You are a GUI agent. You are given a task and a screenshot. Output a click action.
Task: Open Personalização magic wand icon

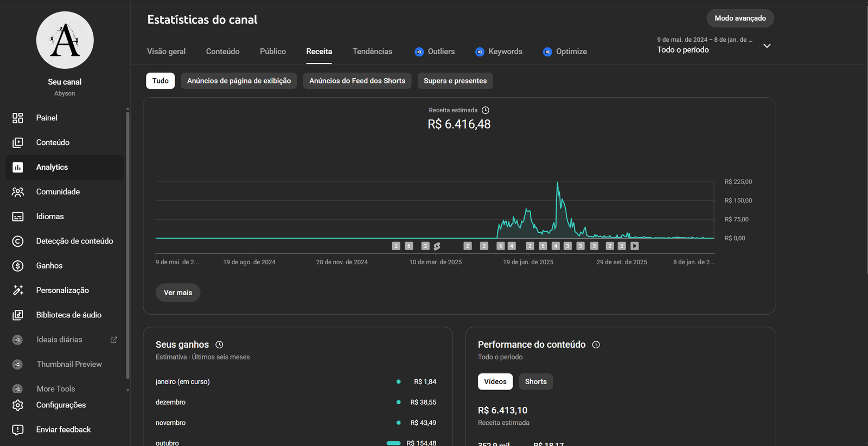[x=18, y=290]
